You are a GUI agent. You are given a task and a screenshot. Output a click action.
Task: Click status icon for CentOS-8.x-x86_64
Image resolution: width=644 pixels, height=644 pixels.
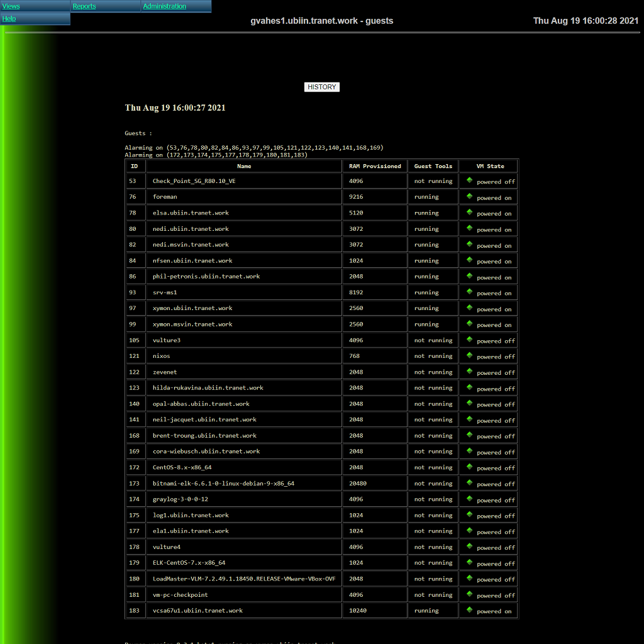(469, 467)
